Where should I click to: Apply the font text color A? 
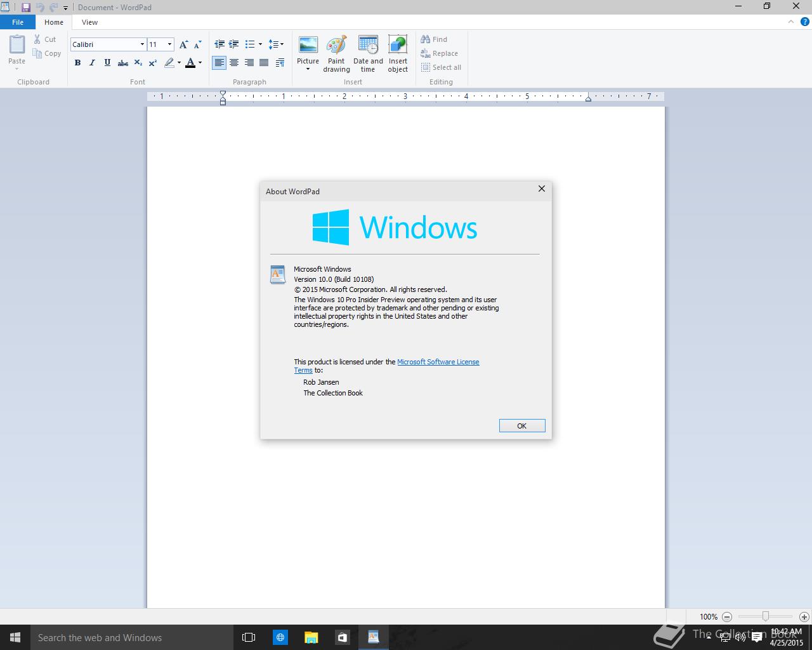(x=190, y=63)
